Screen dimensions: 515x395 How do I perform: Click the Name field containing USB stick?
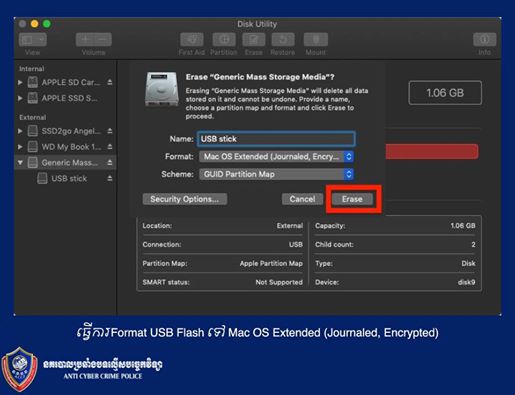tap(276, 139)
